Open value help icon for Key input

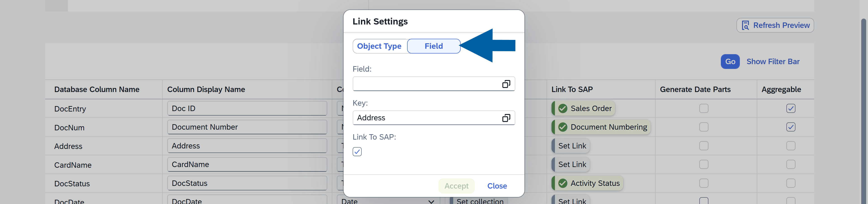pos(506,118)
